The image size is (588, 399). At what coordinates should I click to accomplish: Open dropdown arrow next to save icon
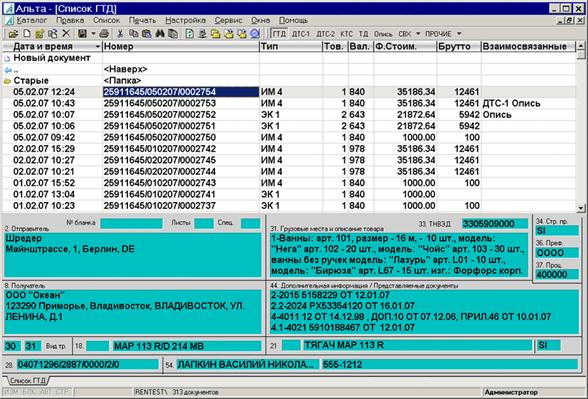tap(93, 34)
